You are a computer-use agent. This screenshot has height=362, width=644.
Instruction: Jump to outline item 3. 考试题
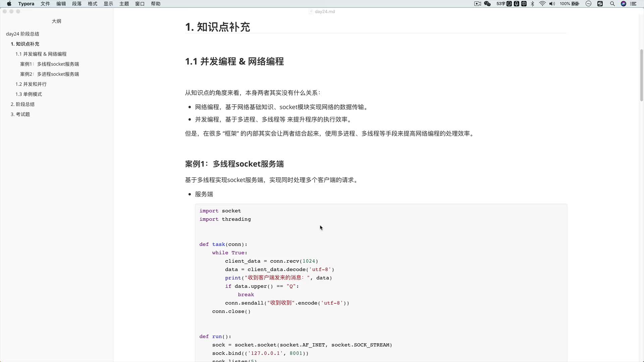[x=20, y=114]
